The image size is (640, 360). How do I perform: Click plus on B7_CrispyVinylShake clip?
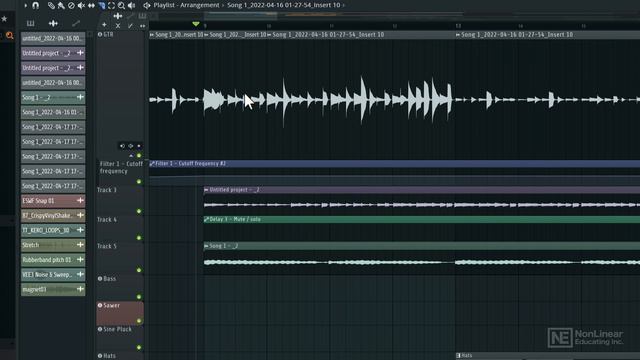pyautogui.click(x=80, y=215)
